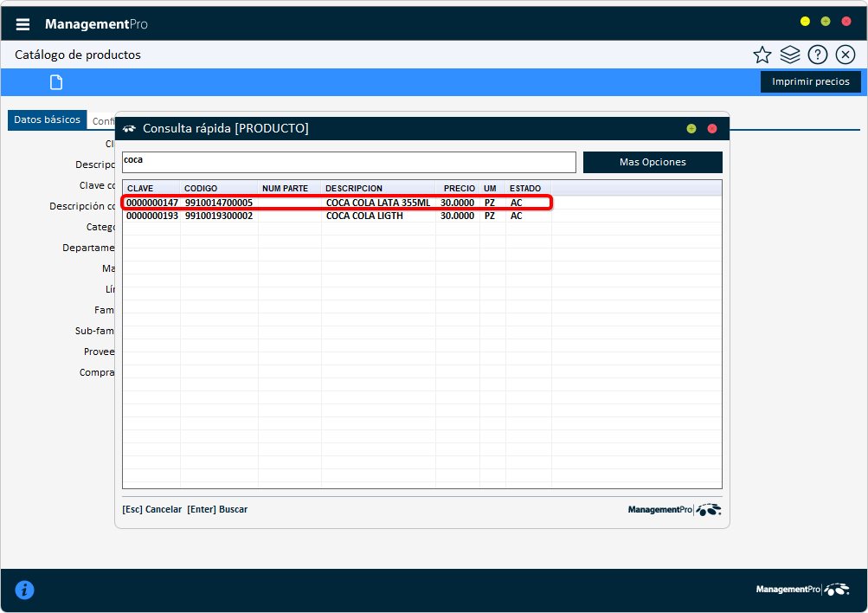Click the search field containing "coca"
868x613 pixels.
tap(348, 162)
